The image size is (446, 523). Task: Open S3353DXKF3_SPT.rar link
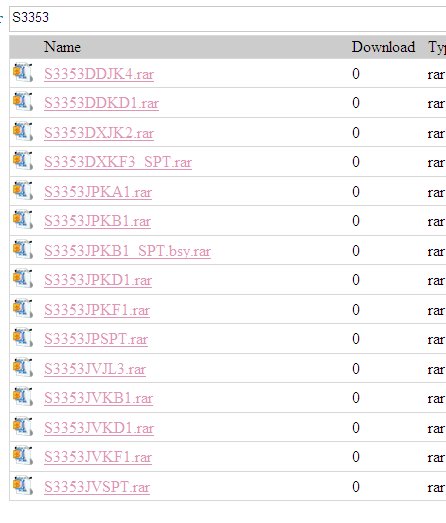(118, 162)
